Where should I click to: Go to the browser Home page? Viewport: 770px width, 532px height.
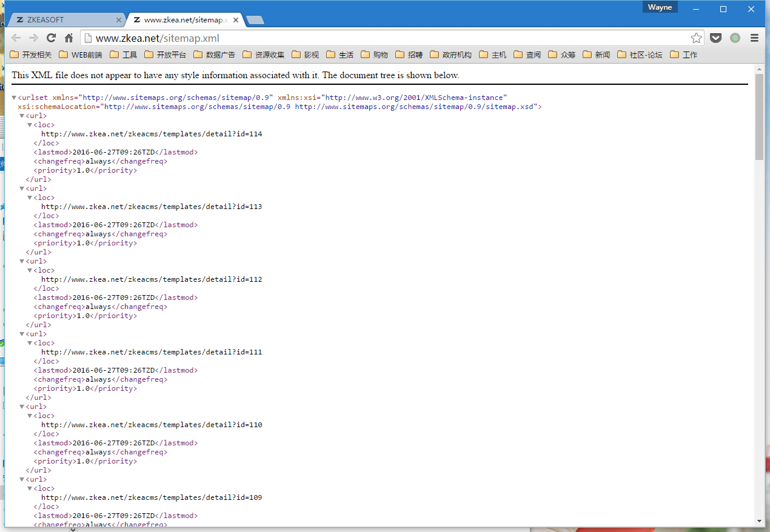[x=69, y=38]
